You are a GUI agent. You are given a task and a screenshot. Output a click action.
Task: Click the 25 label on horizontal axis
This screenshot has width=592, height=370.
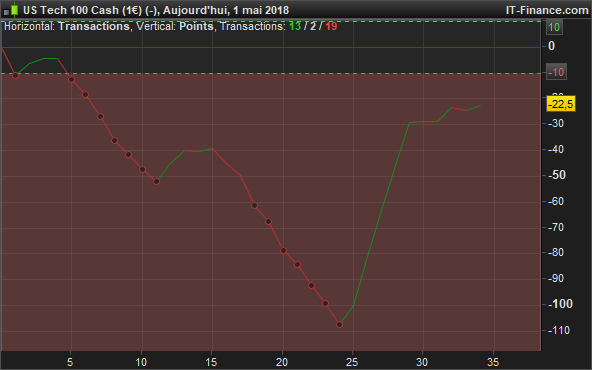point(352,362)
